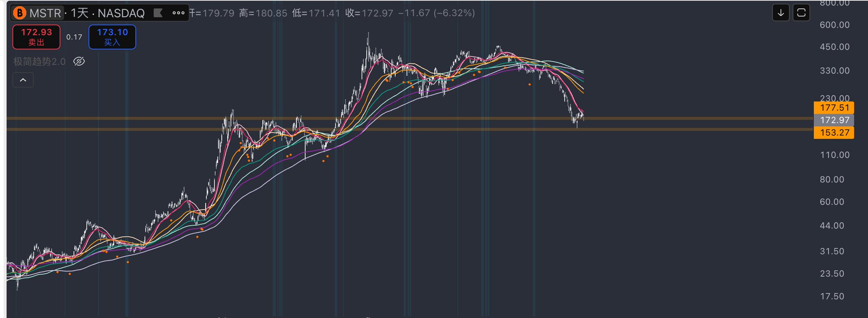Click the 31.50 level on the price axis
Screen dimensions: 868x318
(832, 251)
